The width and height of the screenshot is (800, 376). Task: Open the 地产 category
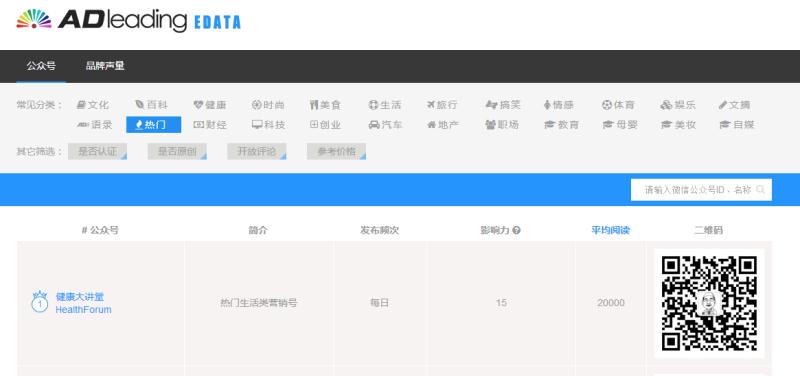(443, 124)
